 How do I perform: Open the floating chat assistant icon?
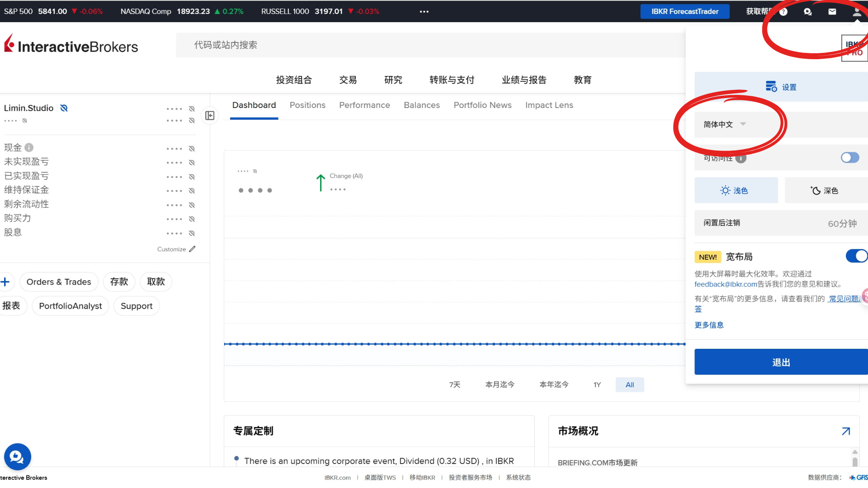[x=17, y=457]
